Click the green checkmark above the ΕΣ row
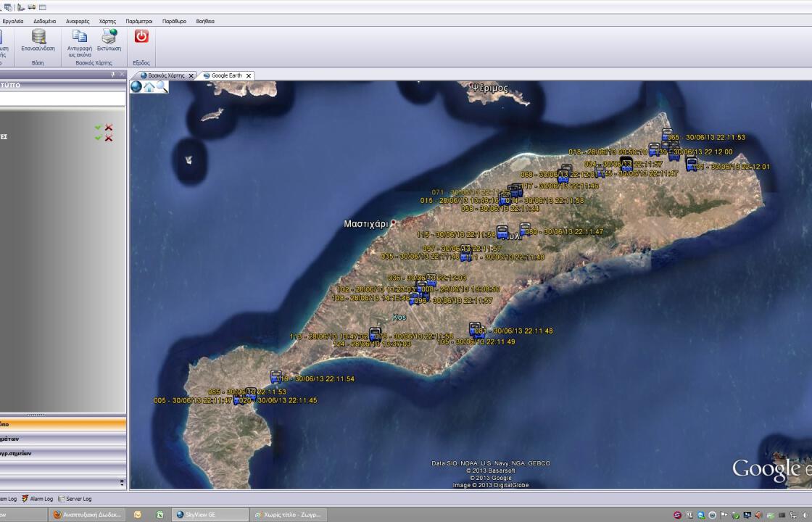The height and width of the screenshot is (522, 812). pos(98,127)
